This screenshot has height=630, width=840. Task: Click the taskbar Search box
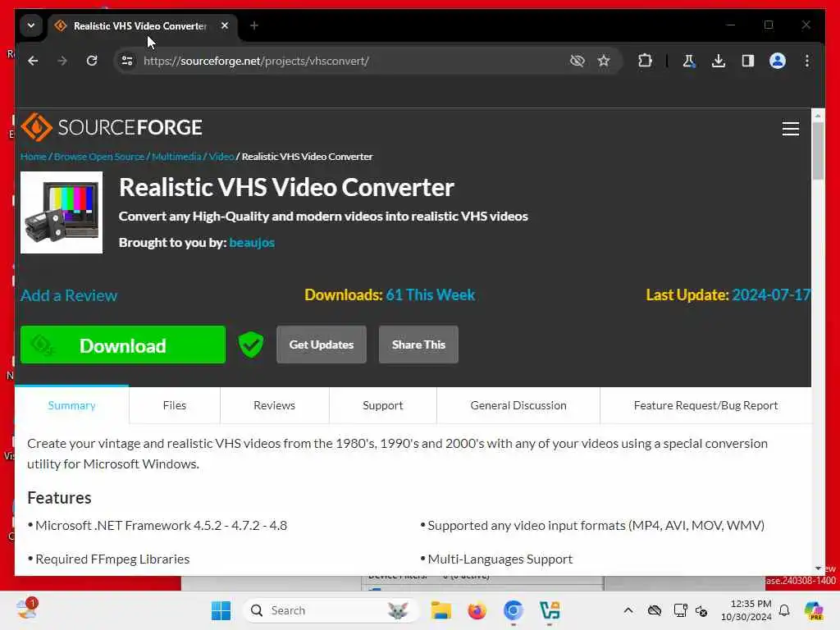[330, 610]
